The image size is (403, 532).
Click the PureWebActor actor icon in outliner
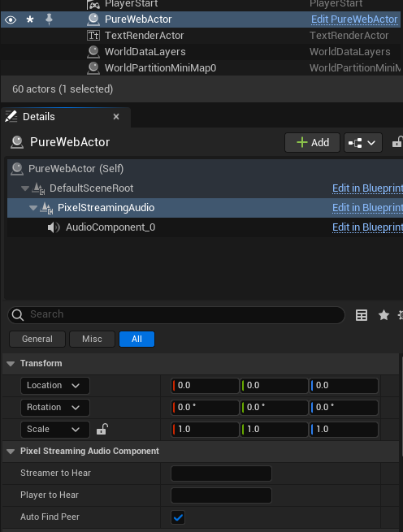[x=93, y=19]
